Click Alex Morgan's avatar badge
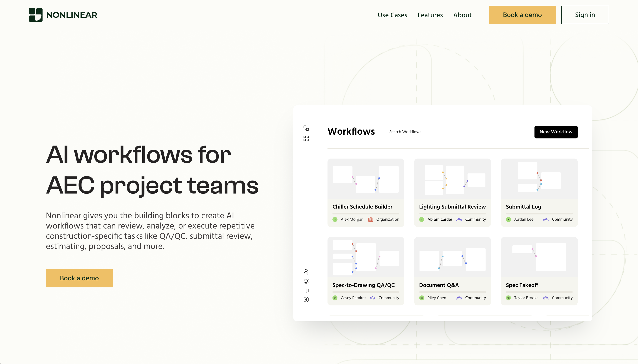The image size is (638, 364). (335, 220)
